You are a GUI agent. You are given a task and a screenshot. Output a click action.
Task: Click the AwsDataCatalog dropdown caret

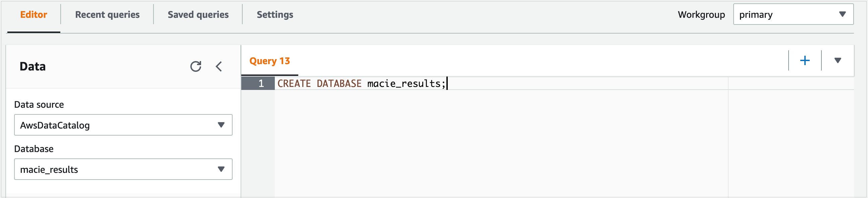pyautogui.click(x=222, y=125)
